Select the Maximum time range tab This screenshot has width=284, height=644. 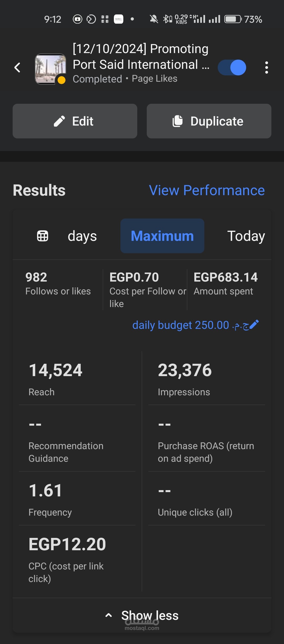[162, 236]
